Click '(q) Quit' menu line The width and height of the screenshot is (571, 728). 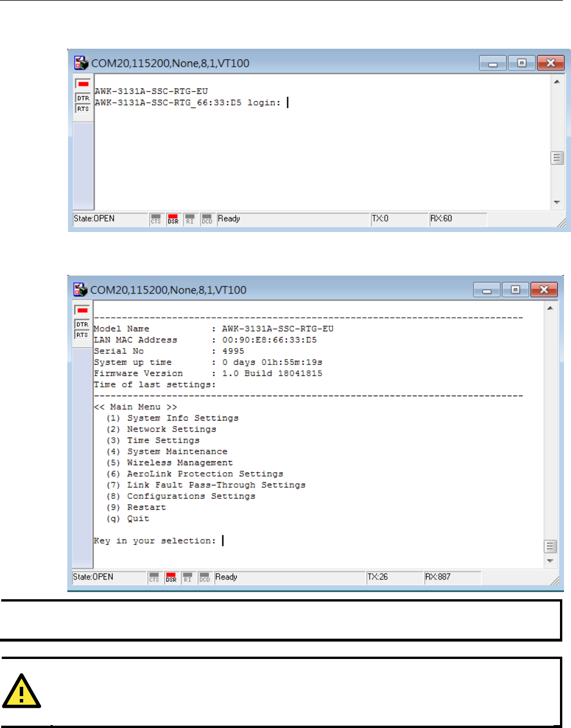(128, 519)
